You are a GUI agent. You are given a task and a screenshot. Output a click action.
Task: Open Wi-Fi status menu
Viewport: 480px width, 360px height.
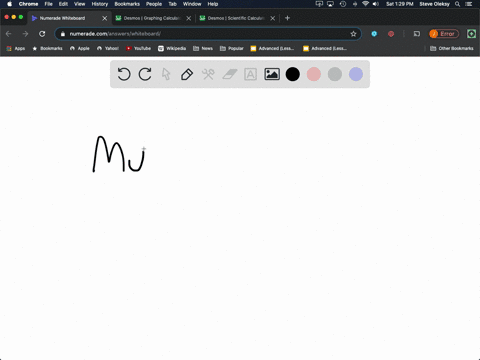(x=365, y=4)
